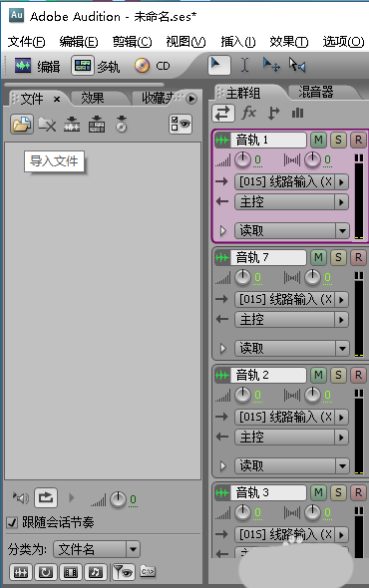369x588 pixels.
Task: Select the 主群组 tab
Action: pos(243,93)
